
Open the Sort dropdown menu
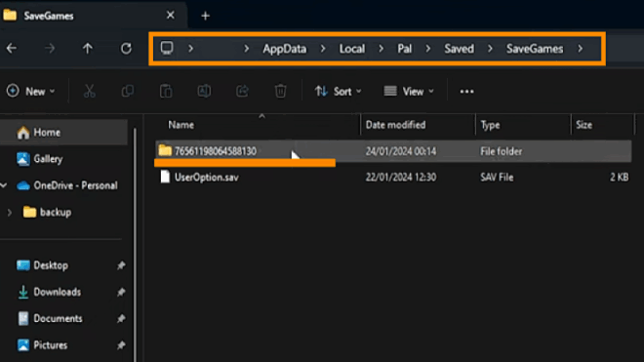tap(338, 91)
